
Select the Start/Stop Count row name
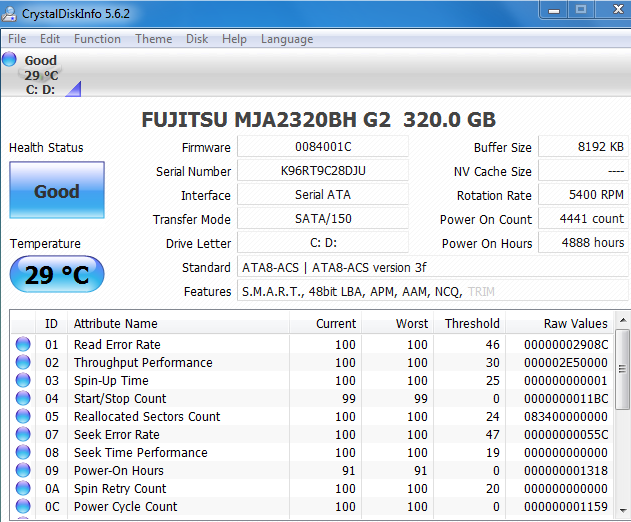(x=120, y=398)
